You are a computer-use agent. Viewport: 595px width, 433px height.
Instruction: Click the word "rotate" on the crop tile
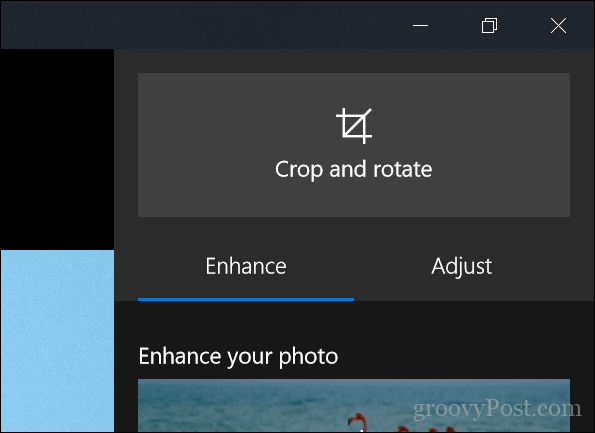click(403, 169)
